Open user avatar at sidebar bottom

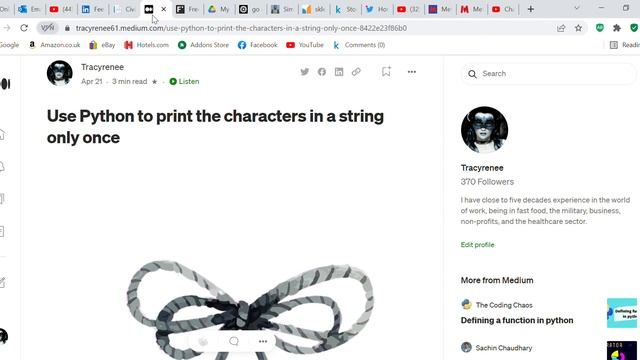click(4, 336)
